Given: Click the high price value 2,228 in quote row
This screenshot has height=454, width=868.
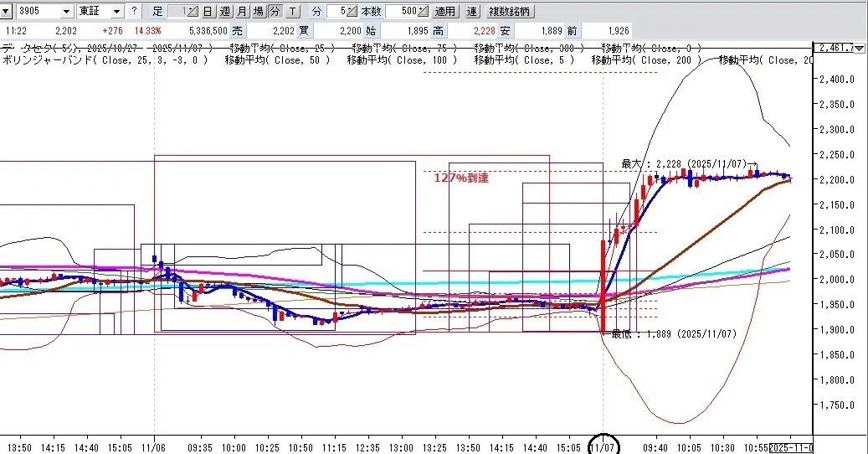Looking at the screenshot, I should point(485,31).
